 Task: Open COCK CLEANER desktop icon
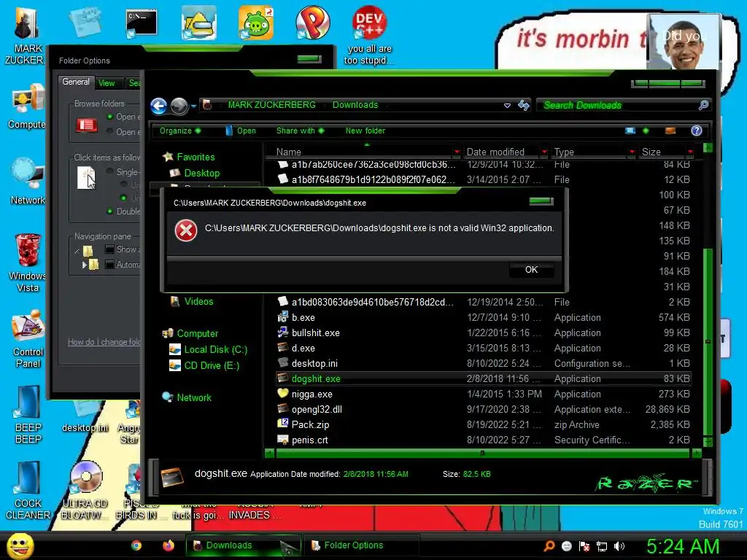pos(28,491)
